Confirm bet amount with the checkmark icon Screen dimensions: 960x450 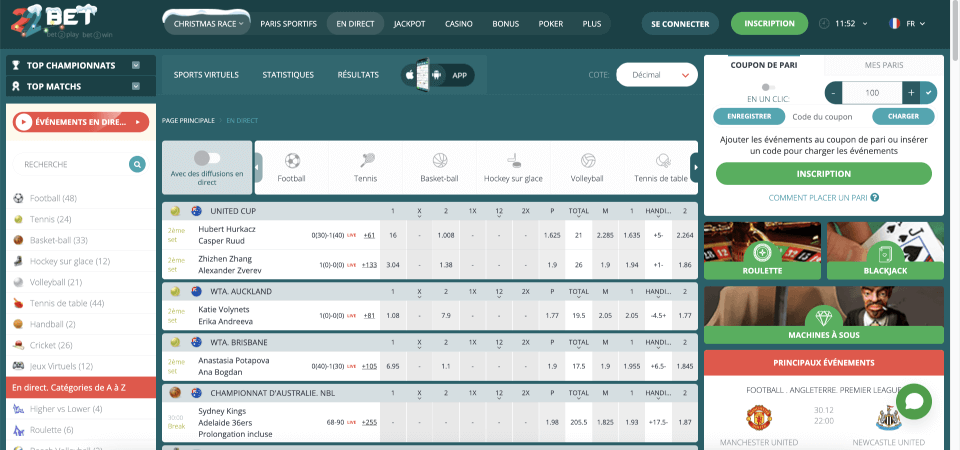[929, 92]
